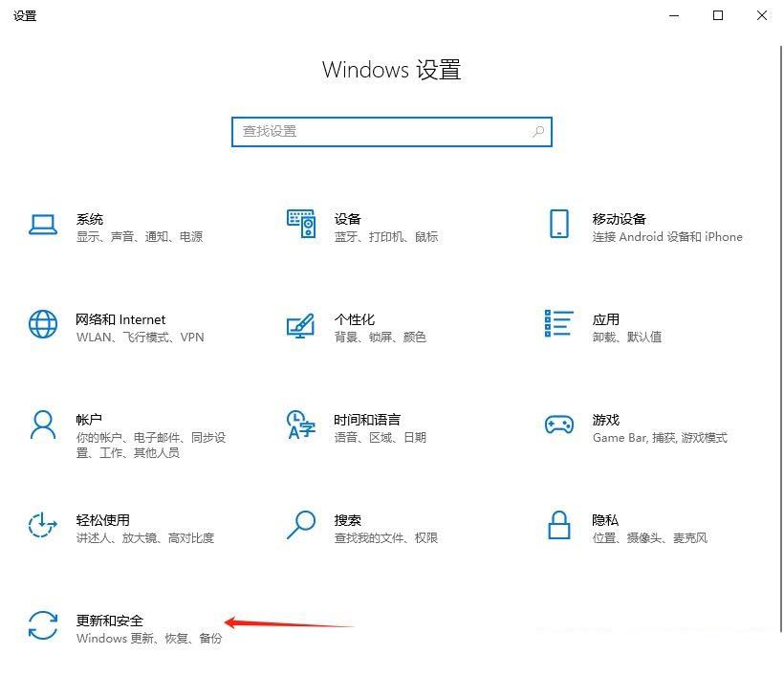Select 隐私 settings title
Viewport: 784px width, 676px height.
(x=605, y=520)
